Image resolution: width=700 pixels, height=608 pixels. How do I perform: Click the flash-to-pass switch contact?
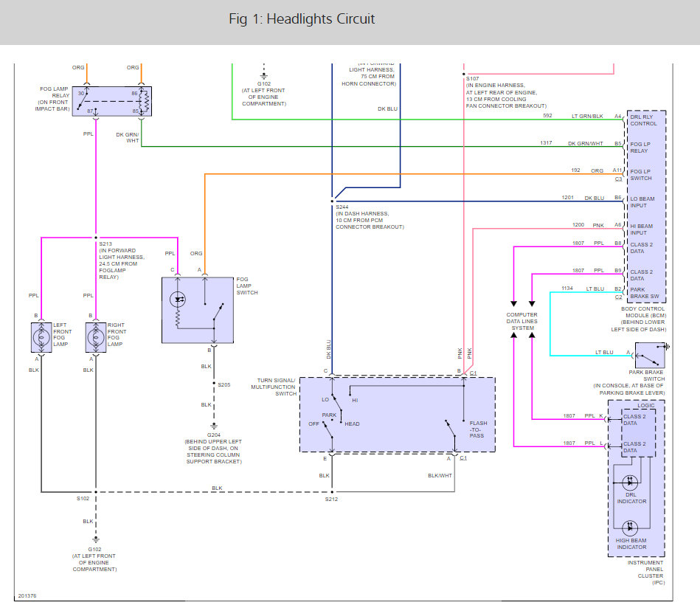pyautogui.click(x=451, y=429)
